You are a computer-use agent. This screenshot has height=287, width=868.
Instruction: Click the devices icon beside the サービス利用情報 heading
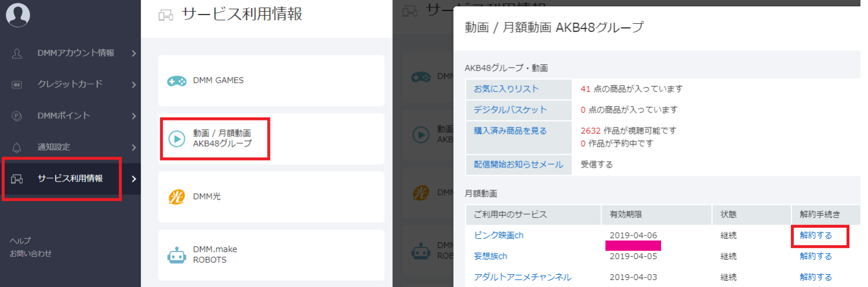(166, 15)
